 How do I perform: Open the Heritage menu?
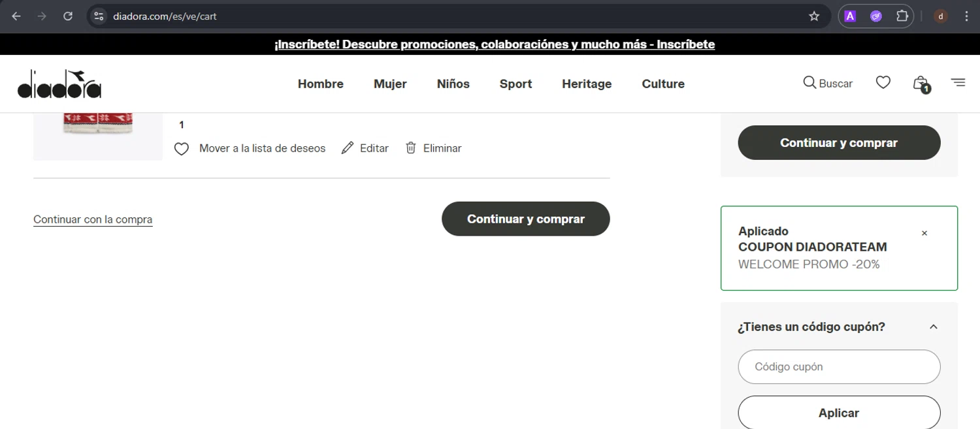coord(587,84)
